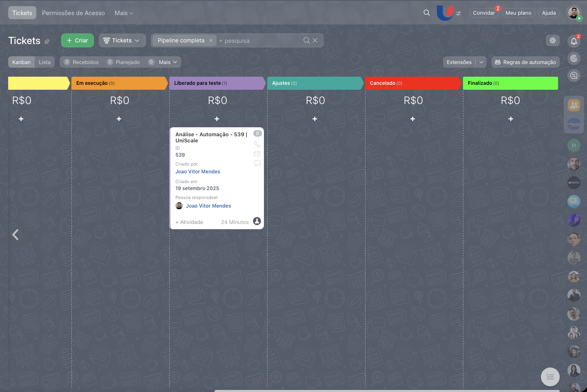Screen dimensions: 587x392
Task: Open the Mais dropdown in the top menu
Action: (x=124, y=13)
